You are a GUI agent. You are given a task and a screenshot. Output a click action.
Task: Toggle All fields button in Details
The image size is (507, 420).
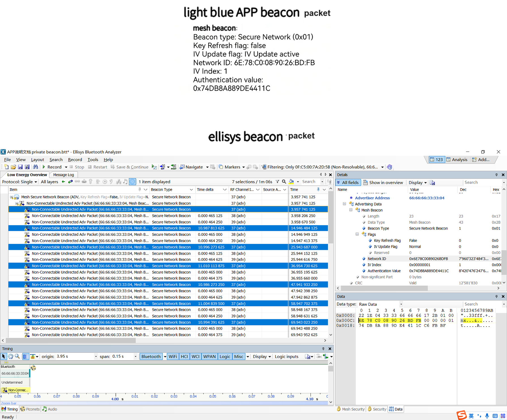[x=348, y=183]
